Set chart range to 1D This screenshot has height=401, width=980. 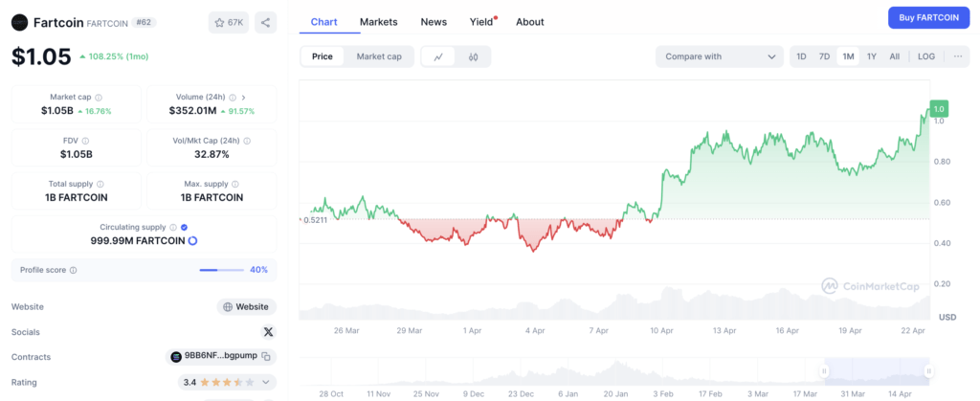point(801,56)
